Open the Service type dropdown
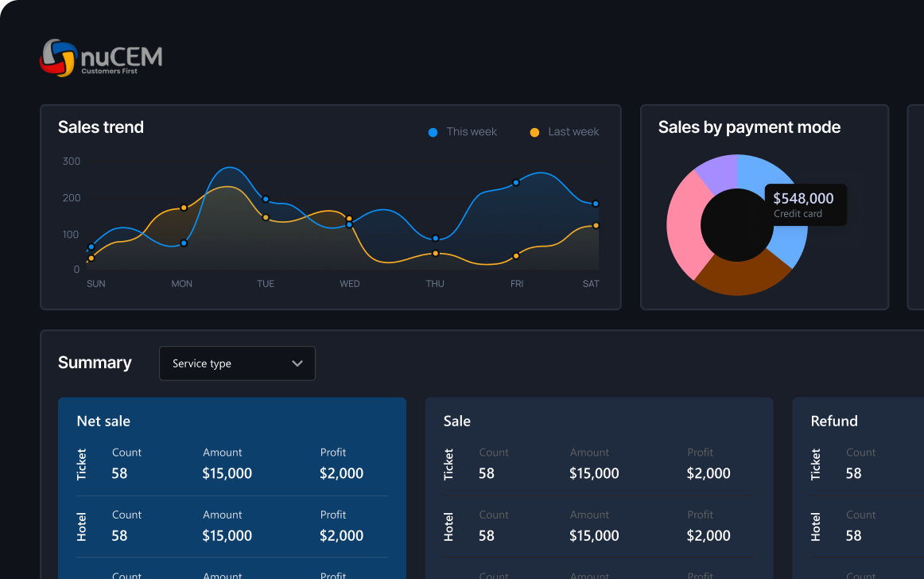 [237, 363]
